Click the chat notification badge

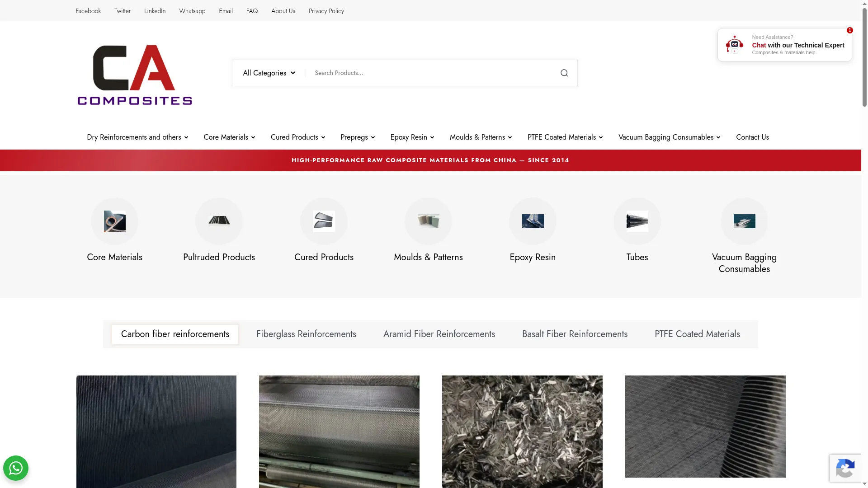(x=849, y=30)
